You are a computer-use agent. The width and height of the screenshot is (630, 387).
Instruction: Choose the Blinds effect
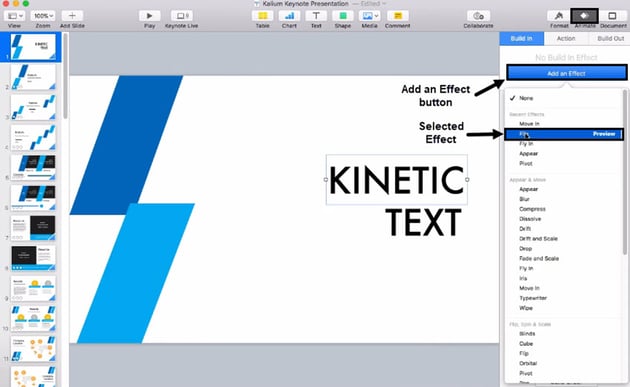[527, 334]
